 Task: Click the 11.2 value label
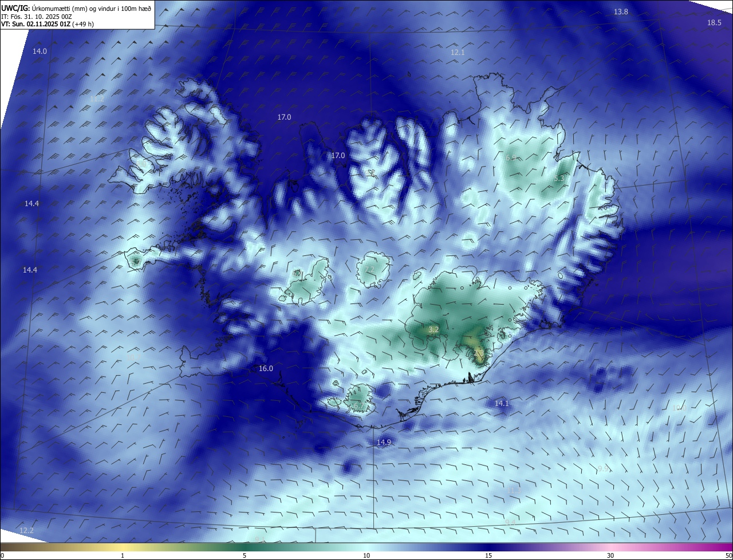coord(97,99)
